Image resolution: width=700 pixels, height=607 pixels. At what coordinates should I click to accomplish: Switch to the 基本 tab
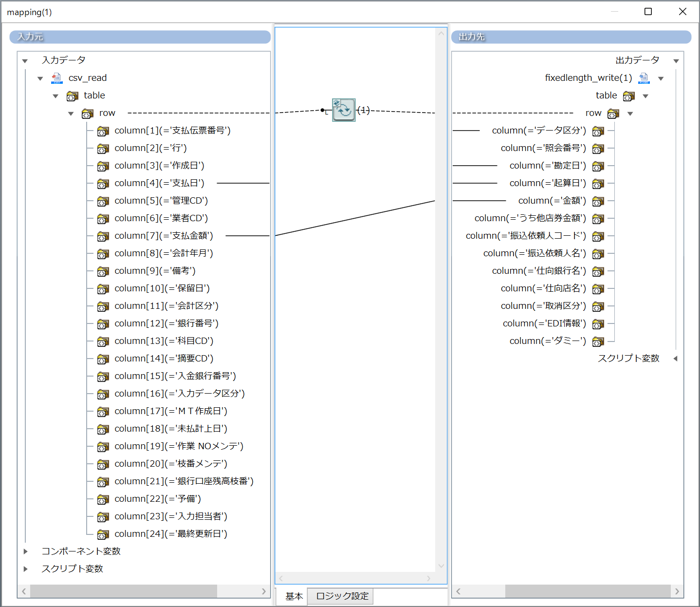[x=294, y=596]
